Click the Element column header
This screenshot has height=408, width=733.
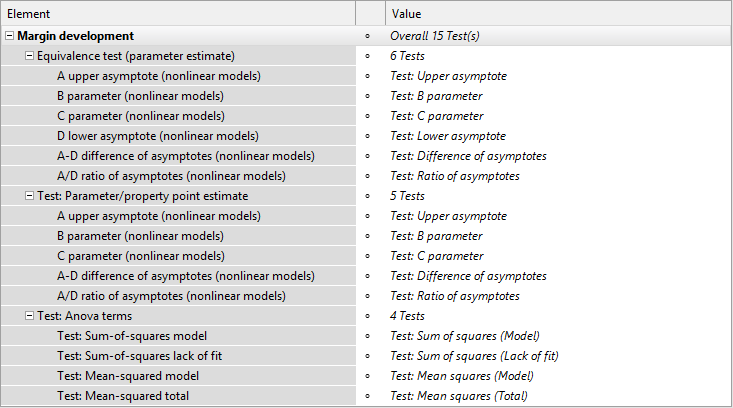pos(178,14)
